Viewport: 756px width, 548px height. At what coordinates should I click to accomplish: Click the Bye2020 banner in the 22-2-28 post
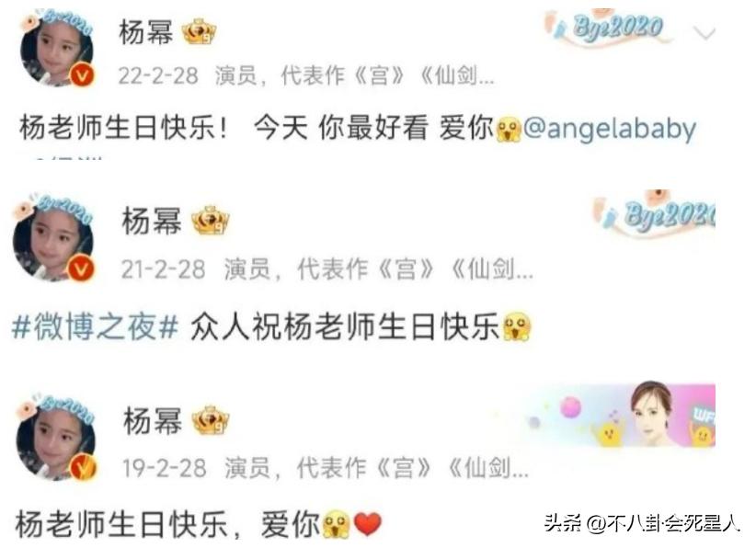pyautogui.click(x=611, y=27)
